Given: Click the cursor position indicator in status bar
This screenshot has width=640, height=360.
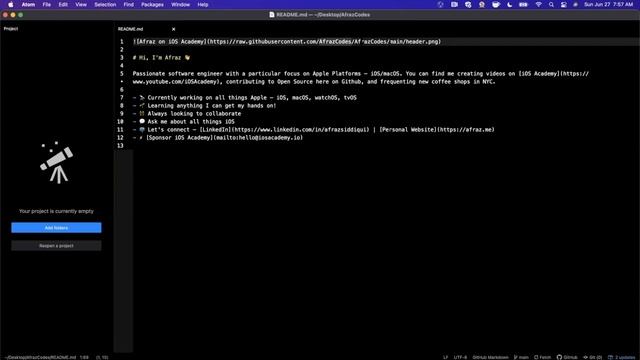Looking at the screenshot, I should pyautogui.click(x=84, y=357).
